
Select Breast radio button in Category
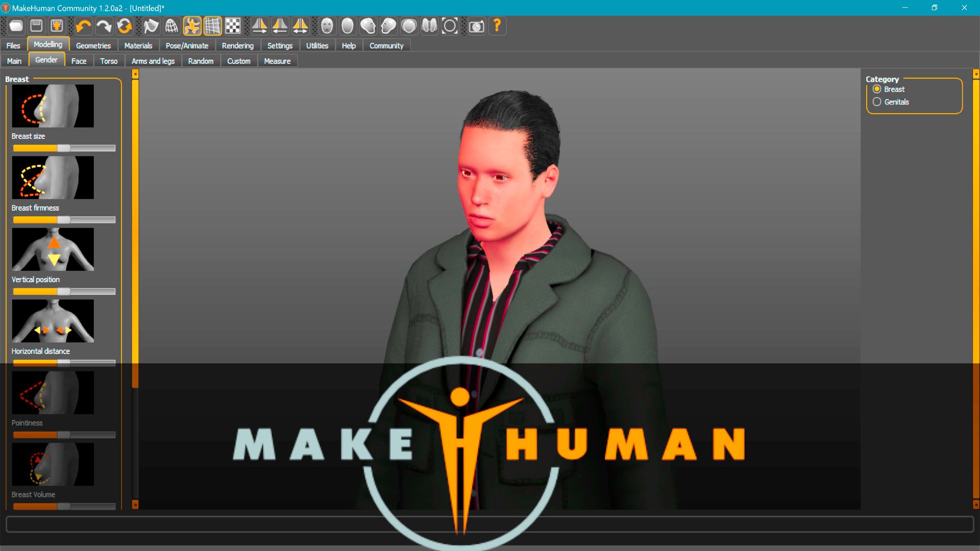877,89
